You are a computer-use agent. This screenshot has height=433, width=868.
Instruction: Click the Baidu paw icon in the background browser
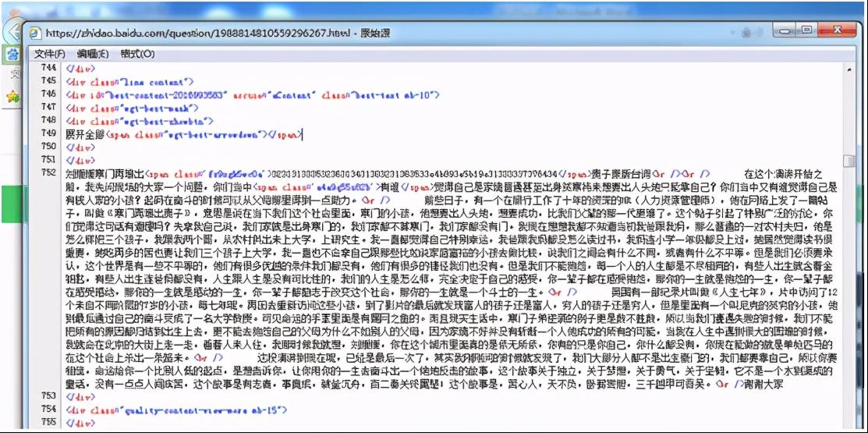[x=12, y=55]
